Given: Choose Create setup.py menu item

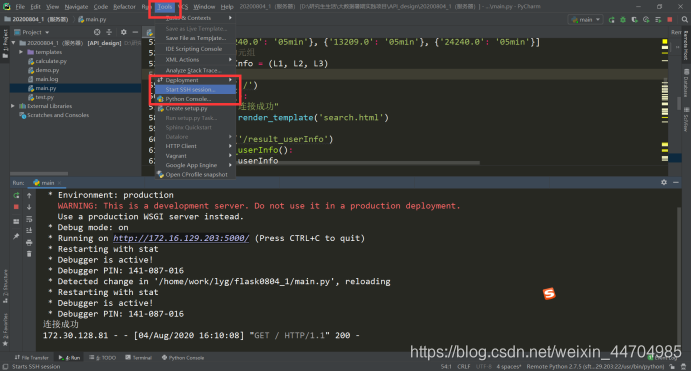Looking at the screenshot, I should click(196, 109).
